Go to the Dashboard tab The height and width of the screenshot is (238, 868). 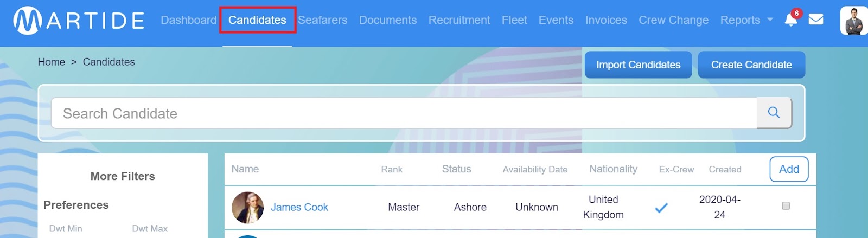(x=188, y=20)
